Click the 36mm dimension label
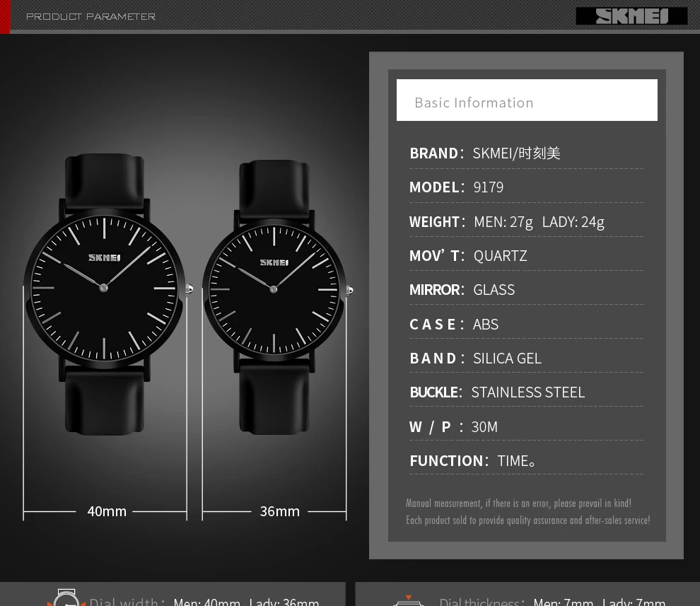Screen dimensions: 700x606 (x=279, y=511)
